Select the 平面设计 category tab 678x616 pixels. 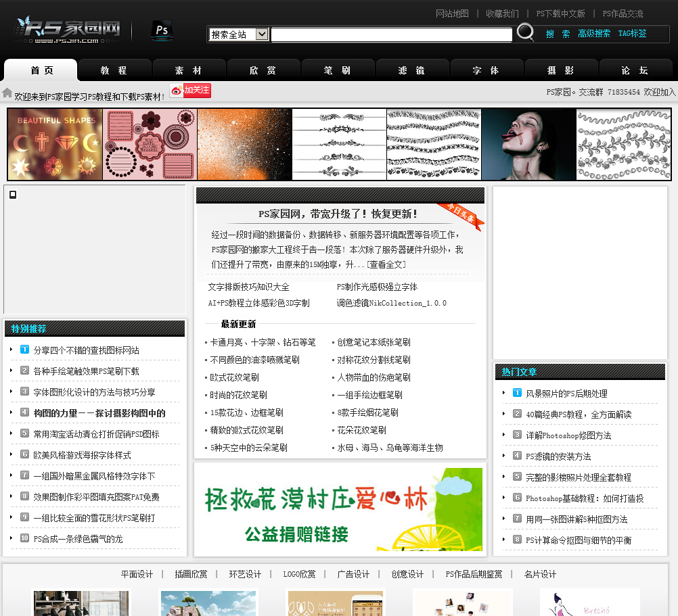pyautogui.click(x=137, y=574)
